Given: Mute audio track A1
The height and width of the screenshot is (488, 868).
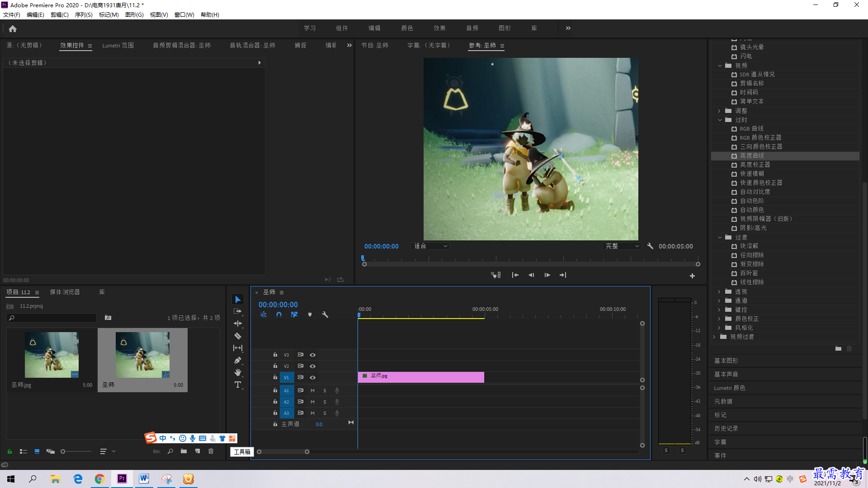Looking at the screenshot, I should point(312,390).
